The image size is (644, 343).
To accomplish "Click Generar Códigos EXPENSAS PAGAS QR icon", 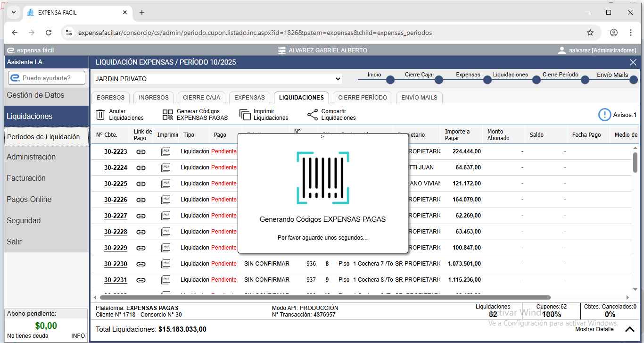I will pos(168,115).
